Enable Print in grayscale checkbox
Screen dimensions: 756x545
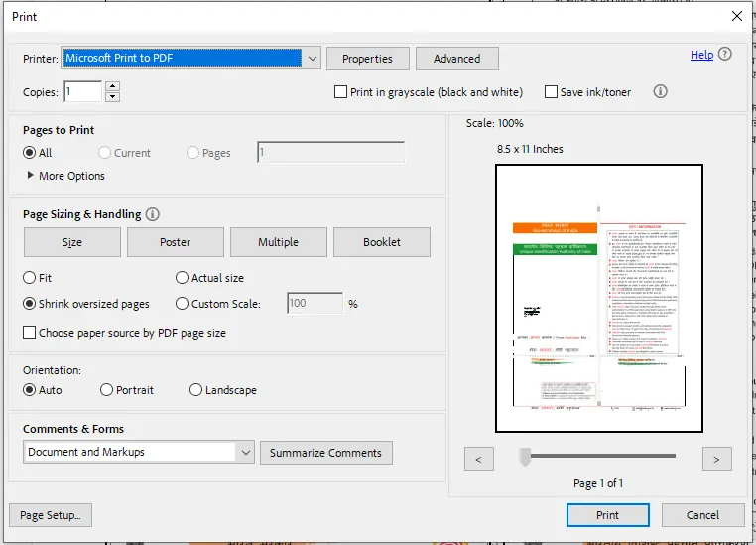click(340, 91)
